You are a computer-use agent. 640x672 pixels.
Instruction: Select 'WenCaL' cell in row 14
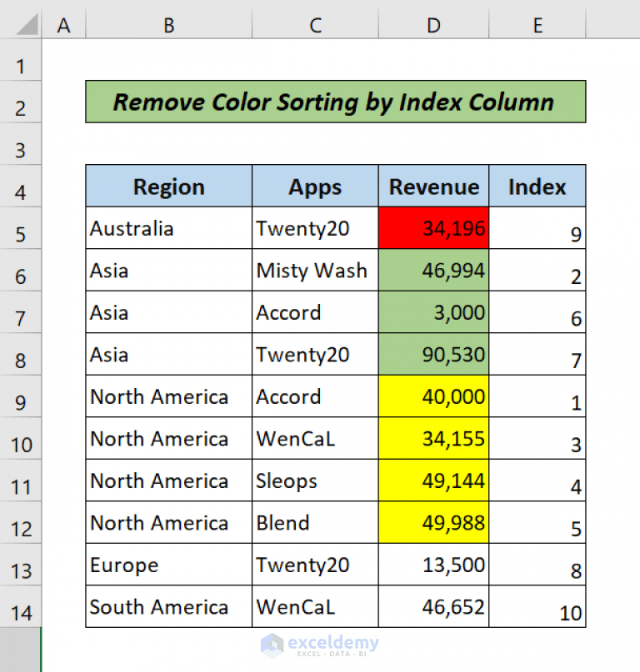315,607
